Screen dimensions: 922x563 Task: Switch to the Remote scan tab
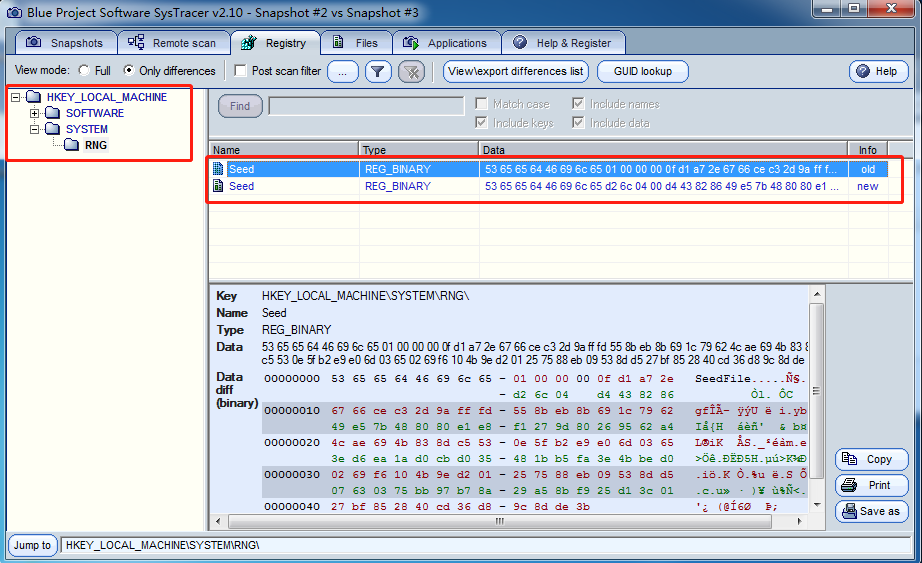point(173,42)
